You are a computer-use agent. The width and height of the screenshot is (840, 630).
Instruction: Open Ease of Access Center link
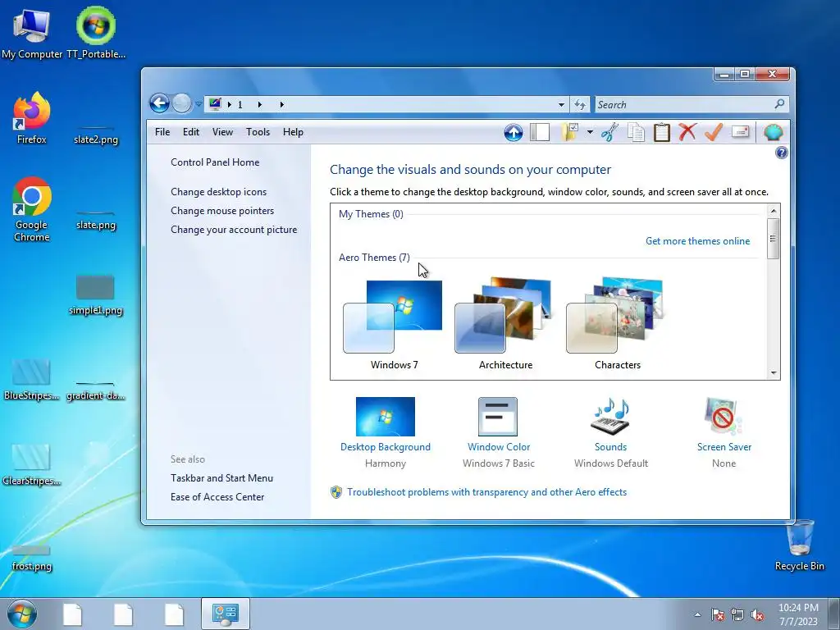217,497
